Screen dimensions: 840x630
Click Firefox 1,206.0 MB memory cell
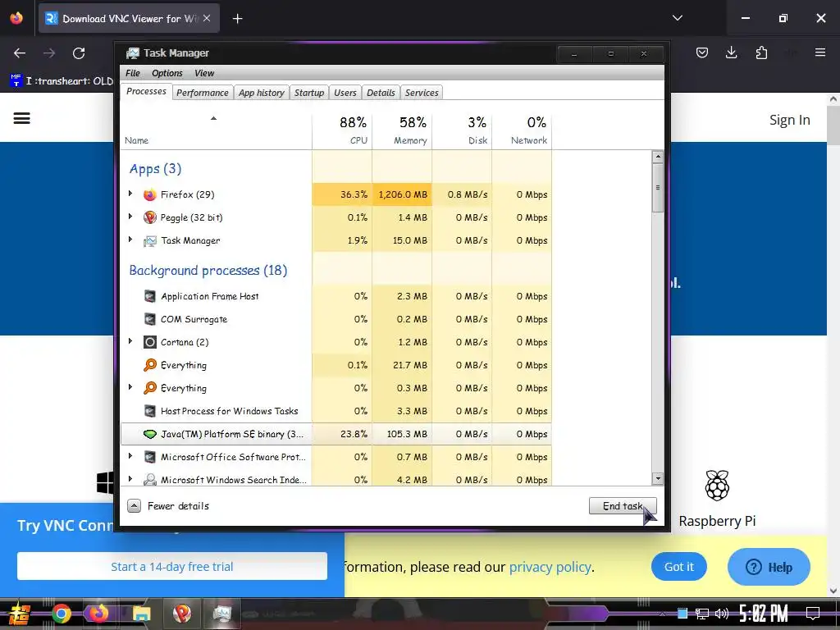[402, 194]
